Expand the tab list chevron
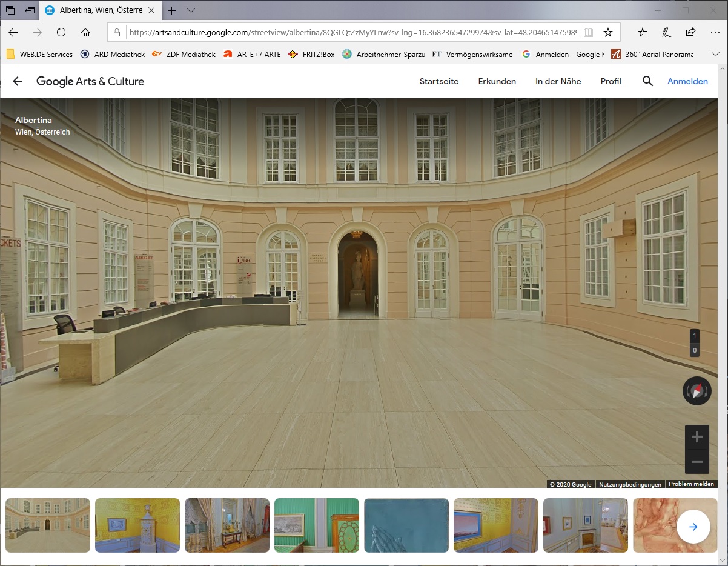The image size is (728, 566). click(x=191, y=10)
